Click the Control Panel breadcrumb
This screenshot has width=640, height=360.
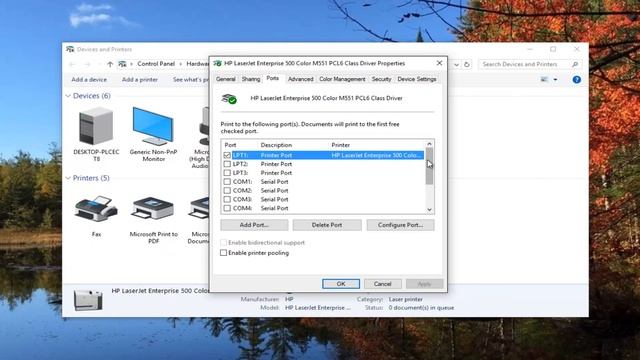pos(156,64)
